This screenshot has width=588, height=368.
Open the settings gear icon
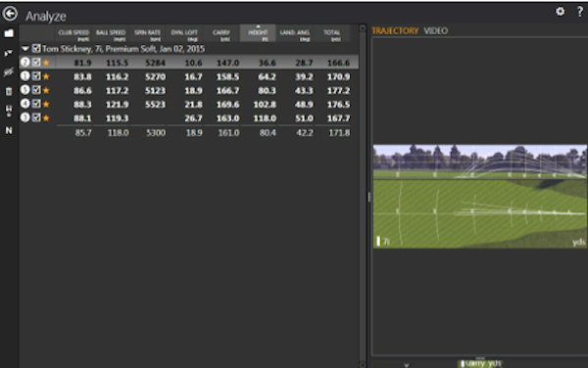[x=560, y=12]
